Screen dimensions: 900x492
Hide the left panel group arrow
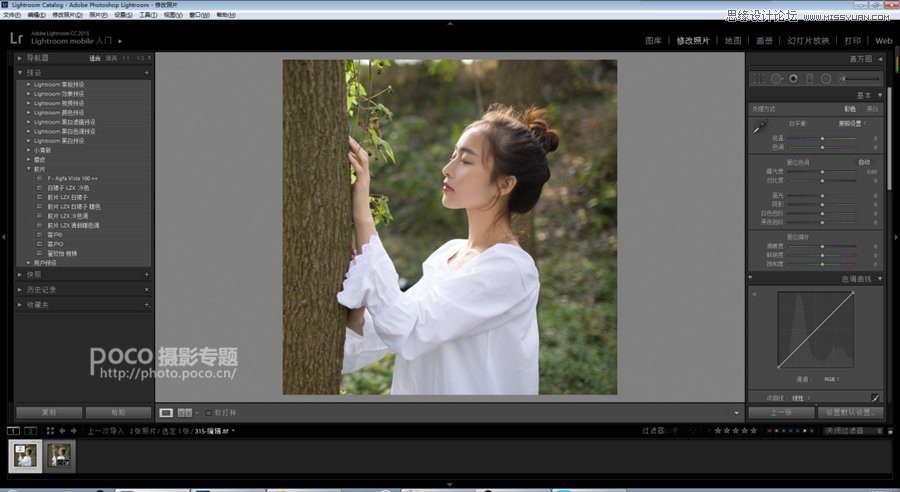click(x=3, y=237)
